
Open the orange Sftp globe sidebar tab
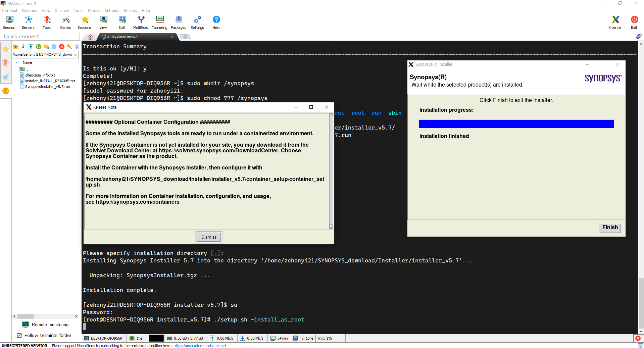point(6,91)
